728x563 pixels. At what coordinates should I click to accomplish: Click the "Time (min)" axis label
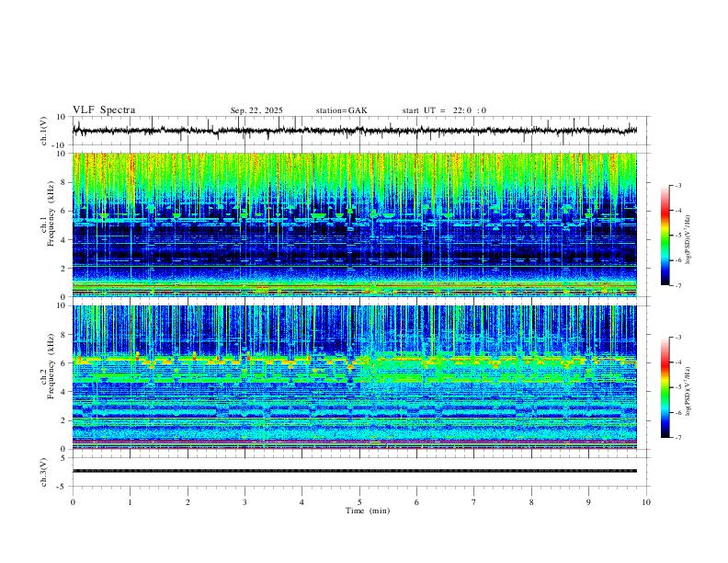pyautogui.click(x=368, y=511)
